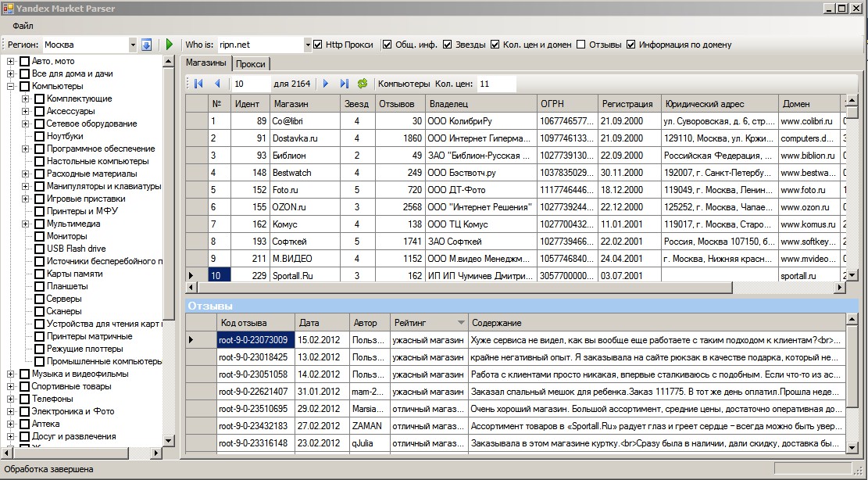Open the Регион dropdown
Image resolution: width=868 pixels, height=480 pixels.
click(x=133, y=45)
